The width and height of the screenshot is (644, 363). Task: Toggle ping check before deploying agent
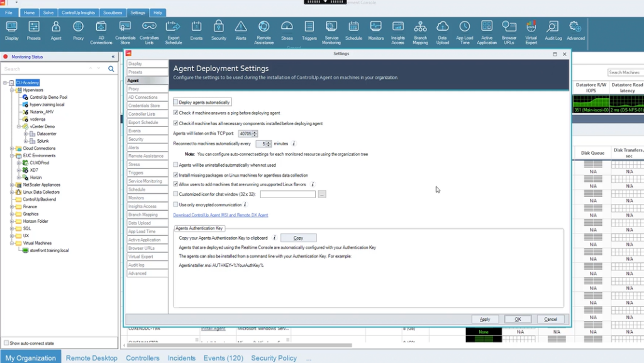click(176, 113)
